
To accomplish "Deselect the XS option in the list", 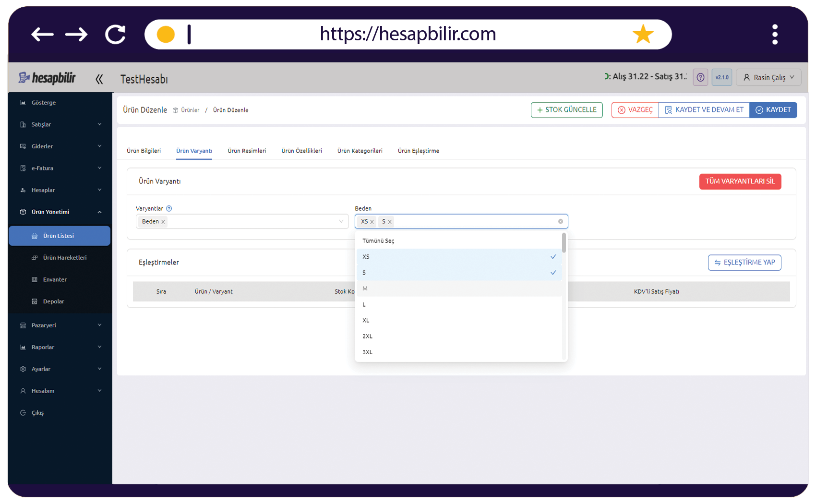I will click(x=459, y=257).
